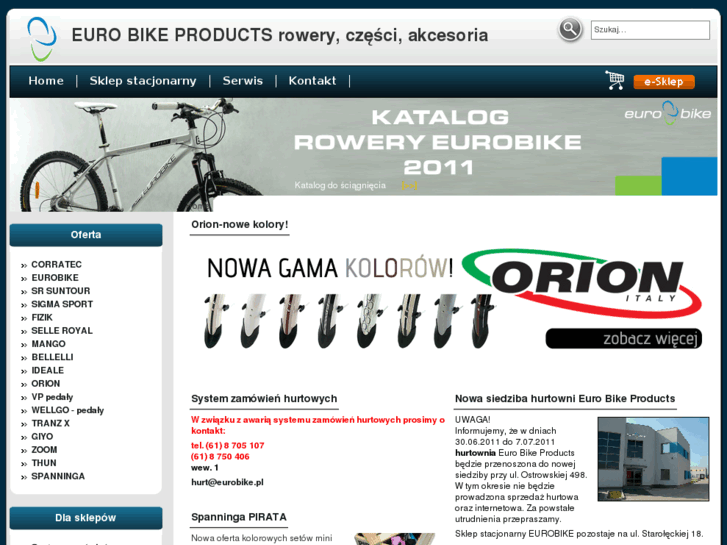
Task: Click the yellow arrows catalog download icon
Action: 409,186
